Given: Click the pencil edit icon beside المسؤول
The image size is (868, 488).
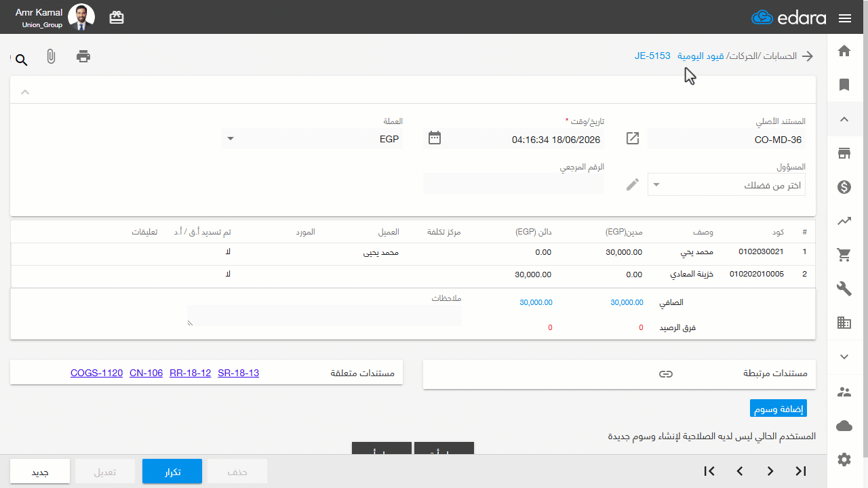Looking at the screenshot, I should click(x=632, y=184).
